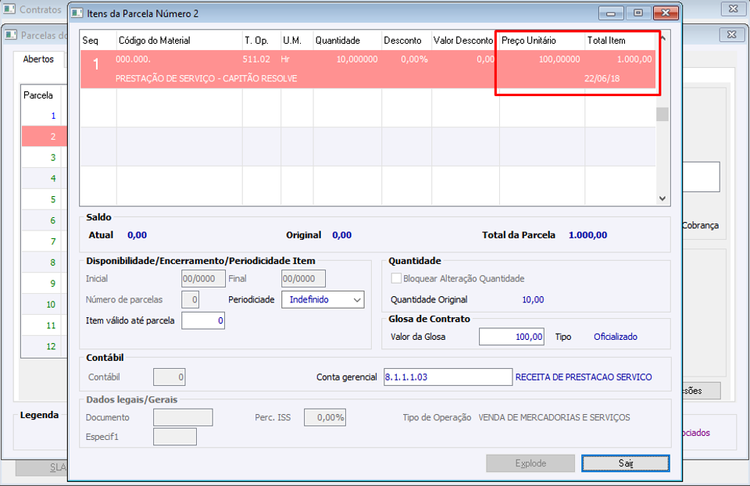Click the Parcelas window title icon
This screenshot has height=486, width=750.
pyautogui.click(x=11, y=35)
